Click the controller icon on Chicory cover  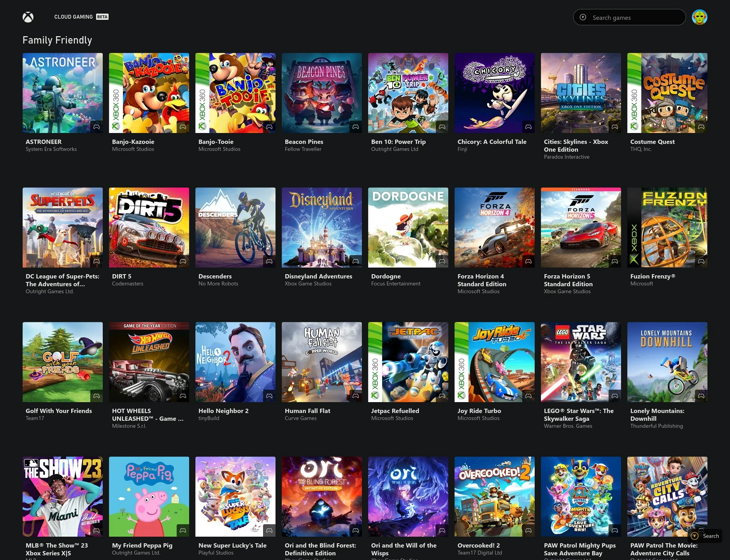[x=528, y=127]
